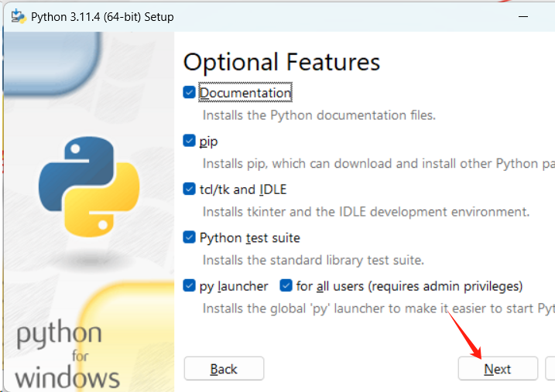This screenshot has height=392, width=555.
Task: Uncheck the for all users checkbox
Action: coord(286,286)
